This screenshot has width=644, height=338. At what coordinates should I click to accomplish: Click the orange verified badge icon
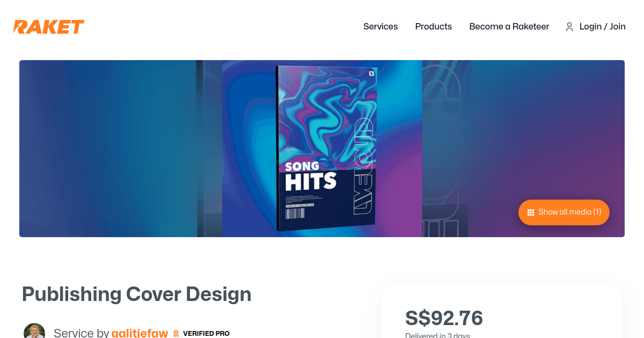coord(175,334)
